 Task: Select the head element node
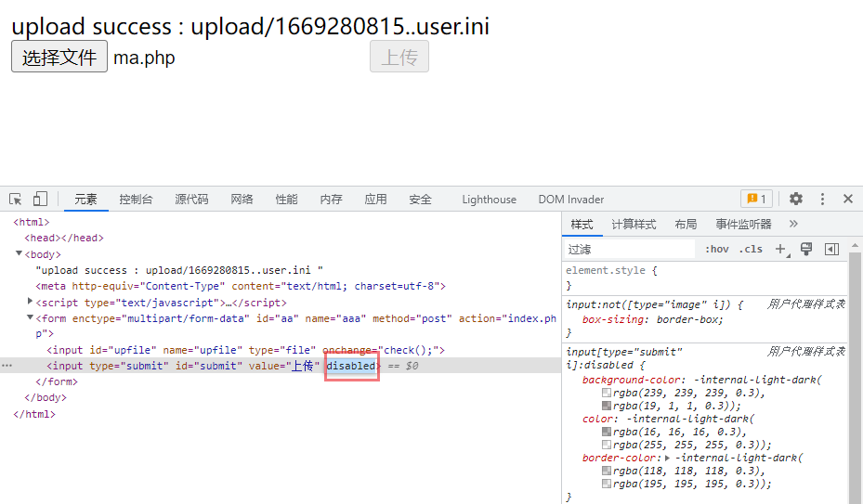[x=64, y=239]
